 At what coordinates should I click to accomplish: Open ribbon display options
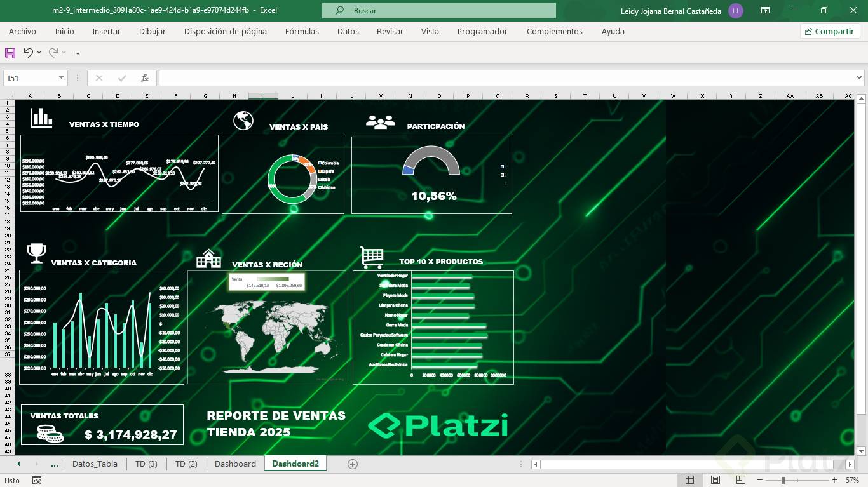point(766,10)
